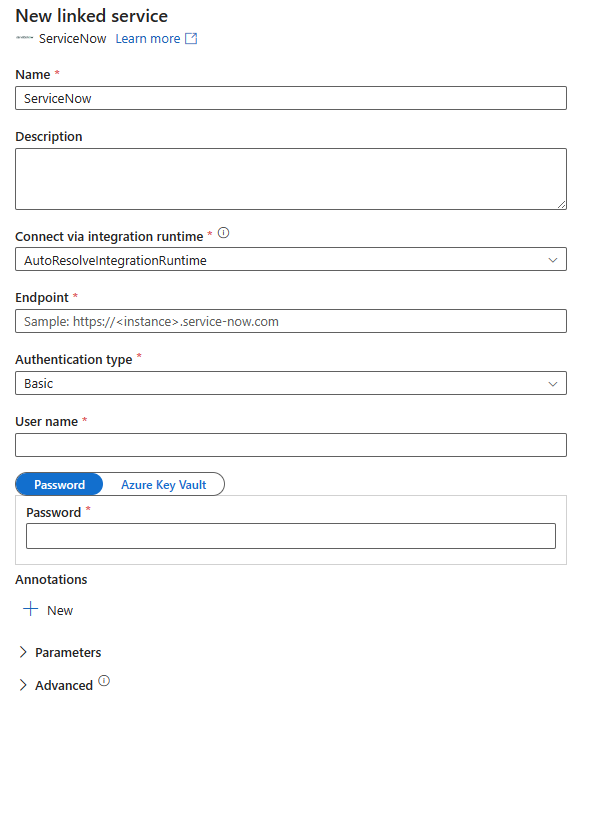The height and width of the screenshot is (824, 612).
Task: Click the info icon beside Advanced
Action: pos(104,682)
